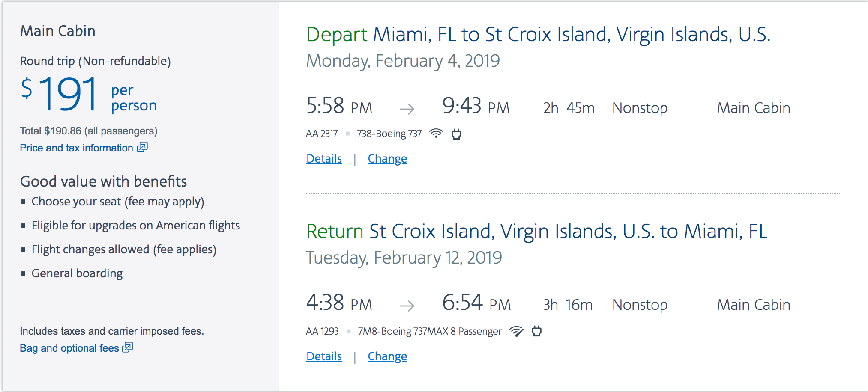The width and height of the screenshot is (868, 392).
Task: Click the Return St Croix to Miami heading
Action: point(536,232)
